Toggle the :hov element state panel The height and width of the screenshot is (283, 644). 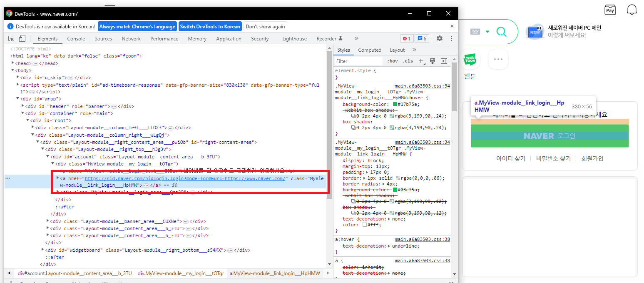pyautogui.click(x=392, y=61)
